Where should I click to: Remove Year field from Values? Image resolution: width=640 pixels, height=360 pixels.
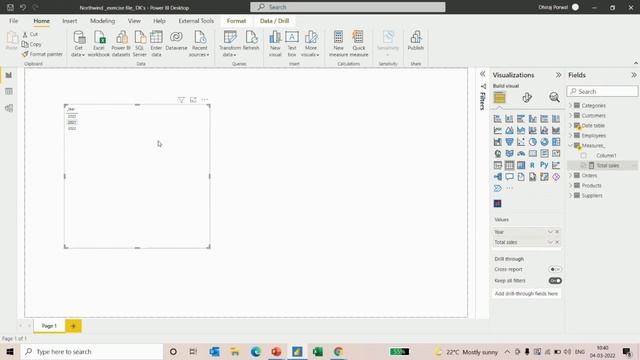pyautogui.click(x=557, y=232)
